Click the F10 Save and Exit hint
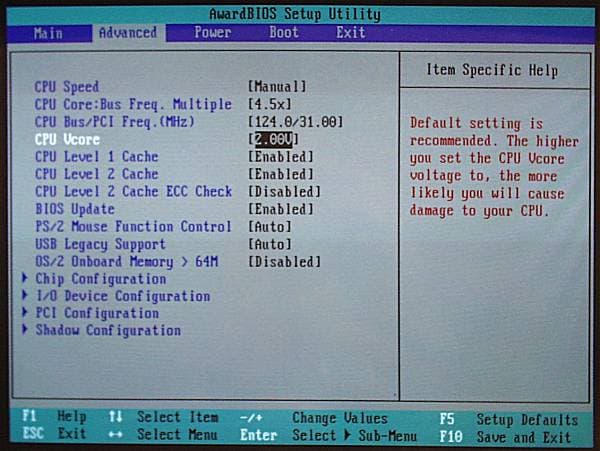Screen dimensions: 600x451 tap(505, 437)
